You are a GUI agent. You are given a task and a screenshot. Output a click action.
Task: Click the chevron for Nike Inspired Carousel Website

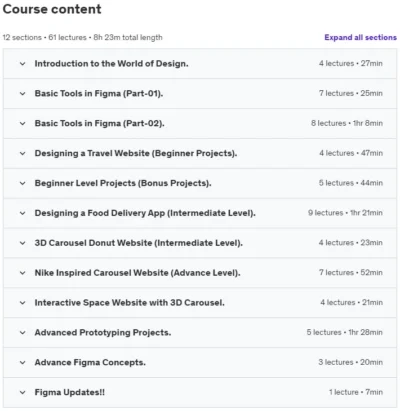click(22, 273)
